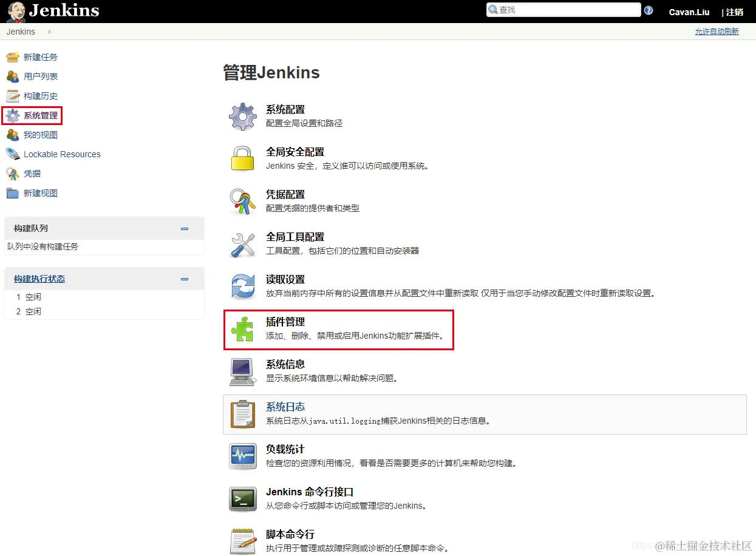The height and width of the screenshot is (556, 756).
Task: Click the 配置凭据的提供者和类型 description
Action: click(313, 208)
